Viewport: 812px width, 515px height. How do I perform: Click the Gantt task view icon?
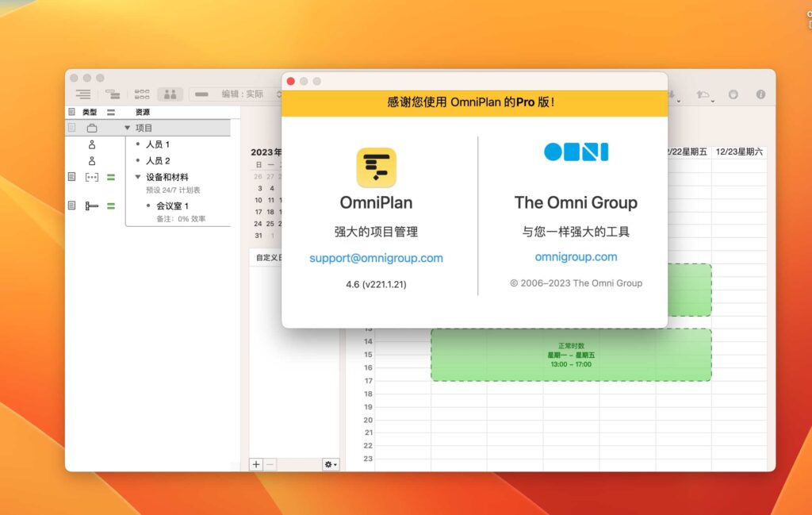pos(113,94)
